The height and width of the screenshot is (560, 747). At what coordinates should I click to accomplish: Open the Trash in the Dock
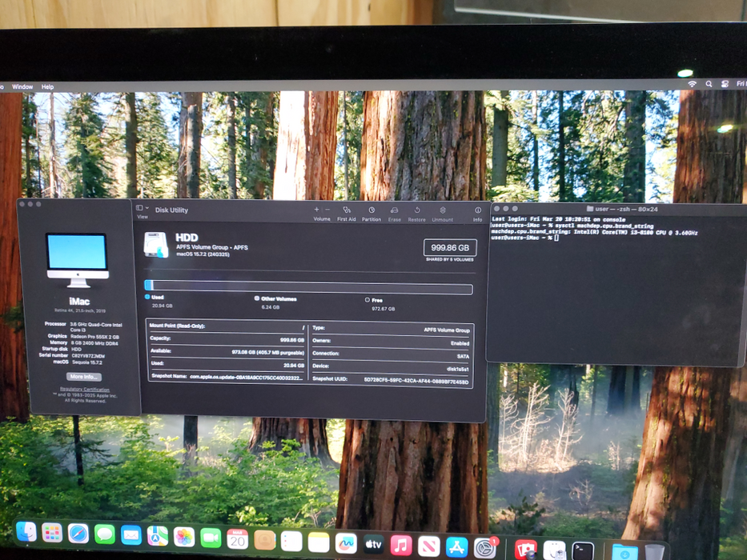[654, 553]
